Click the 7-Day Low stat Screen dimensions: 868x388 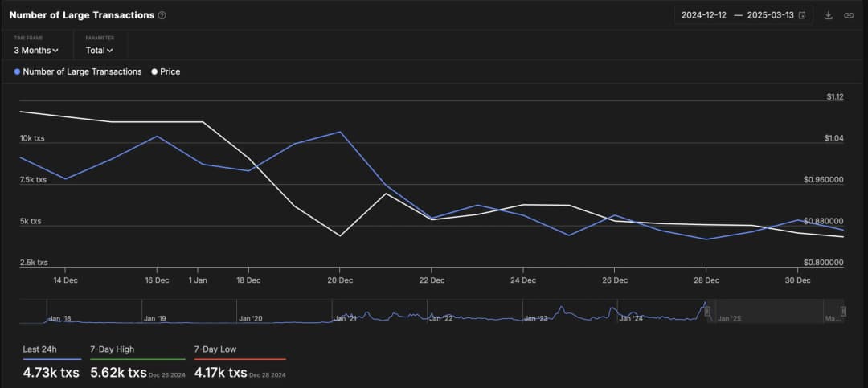point(240,362)
